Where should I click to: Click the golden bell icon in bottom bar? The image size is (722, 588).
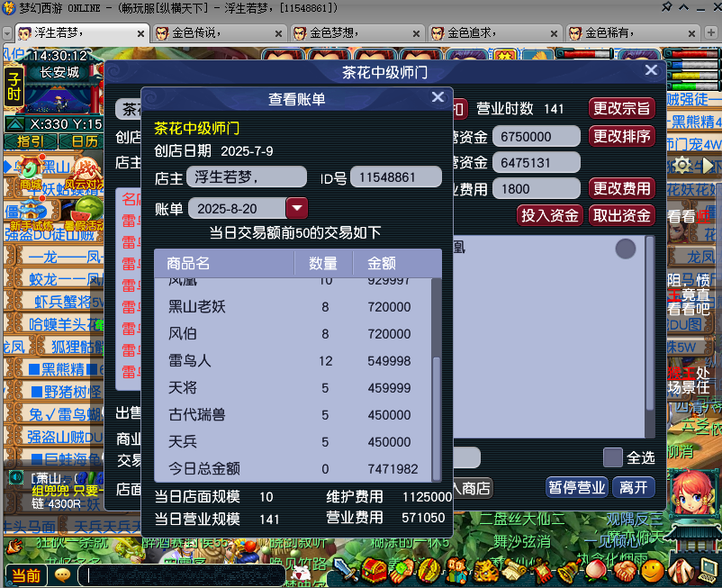click(568, 571)
